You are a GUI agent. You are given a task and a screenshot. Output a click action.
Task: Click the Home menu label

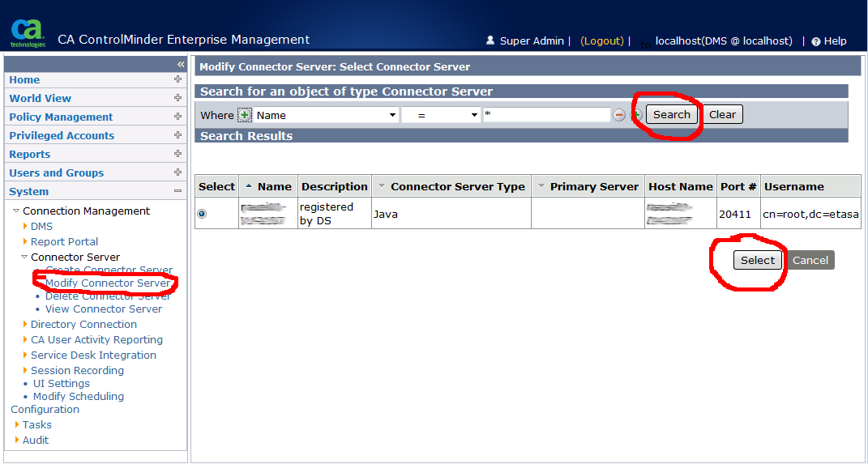(24, 79)
